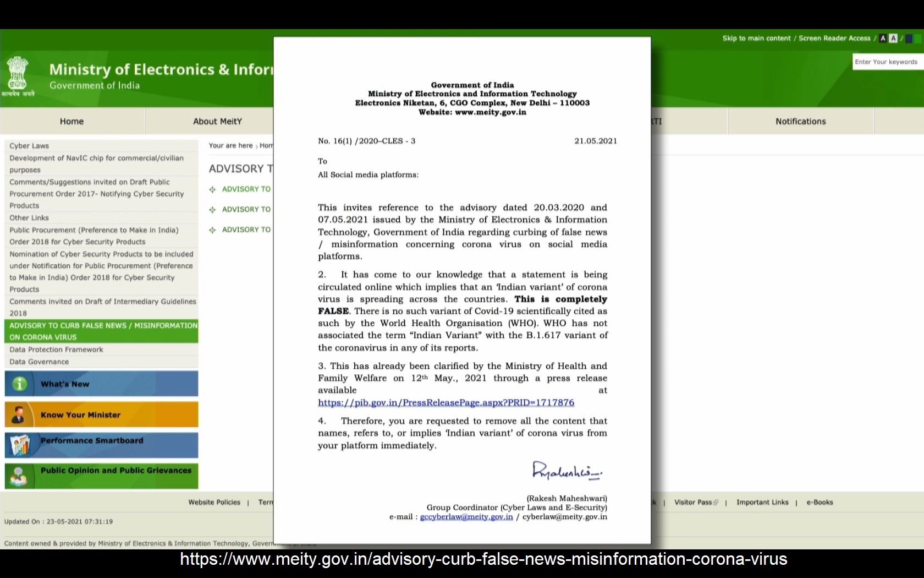Open the Home menu item
Viewport: 924px width, 578px height.
[71, 121]
